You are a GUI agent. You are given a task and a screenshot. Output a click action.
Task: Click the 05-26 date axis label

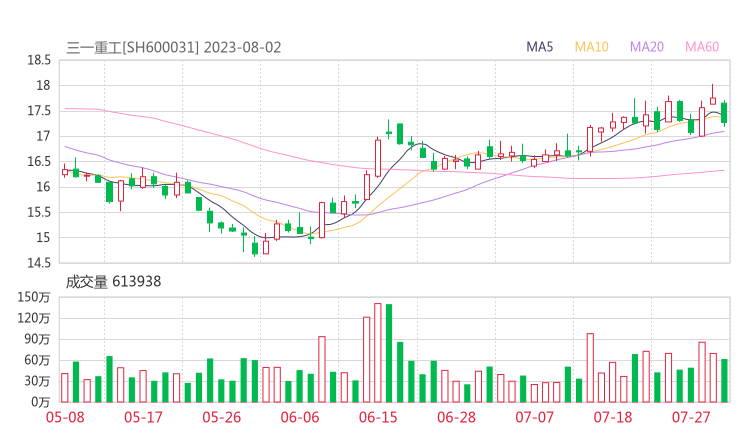pyautogui.click(x=221, y=417)
